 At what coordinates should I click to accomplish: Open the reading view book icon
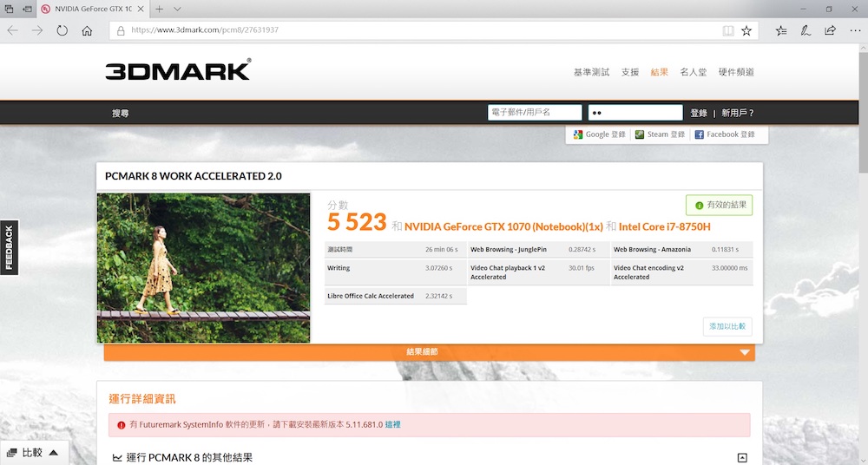728,30
